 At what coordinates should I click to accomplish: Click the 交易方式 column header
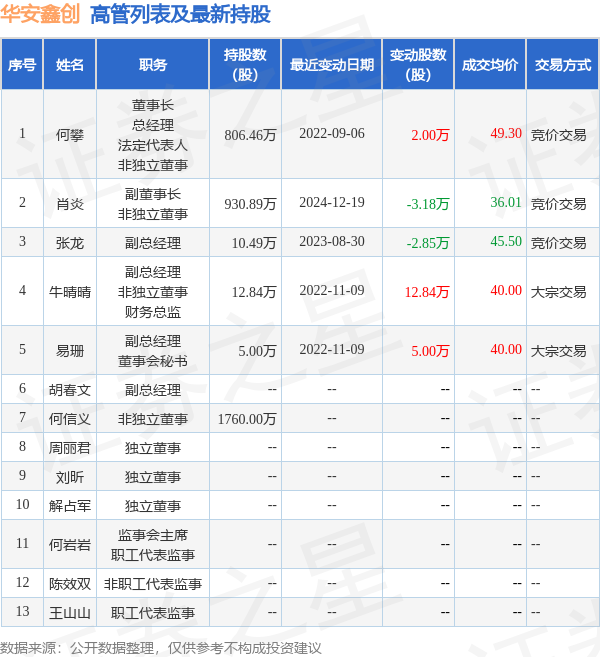tap(562, 65)
